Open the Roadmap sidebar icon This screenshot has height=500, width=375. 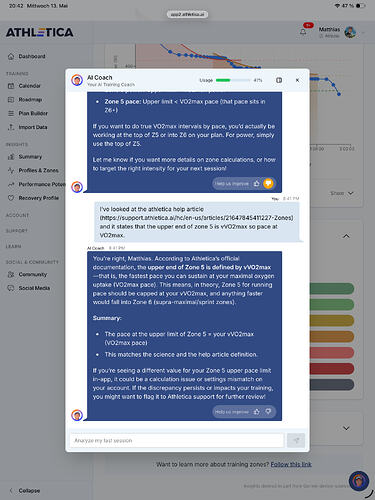pos(11,99)
